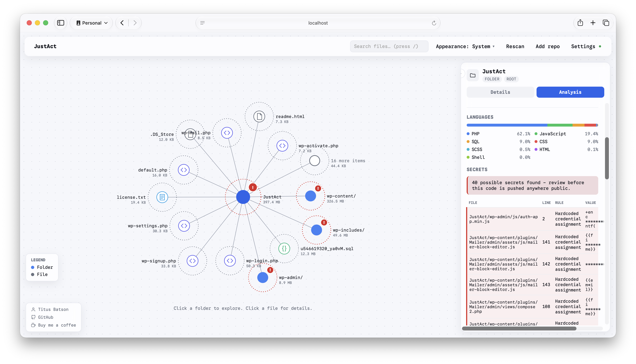Go back in browser history
Screen dimensions: 636x364
click(122, 23)
